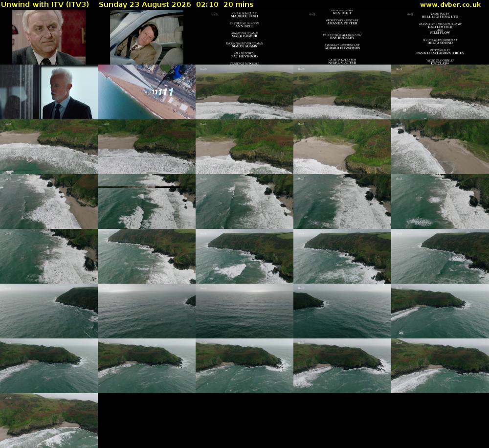
Task: Select the sea thumbnail with tiny headland at right edge
Action: [147, 311]
